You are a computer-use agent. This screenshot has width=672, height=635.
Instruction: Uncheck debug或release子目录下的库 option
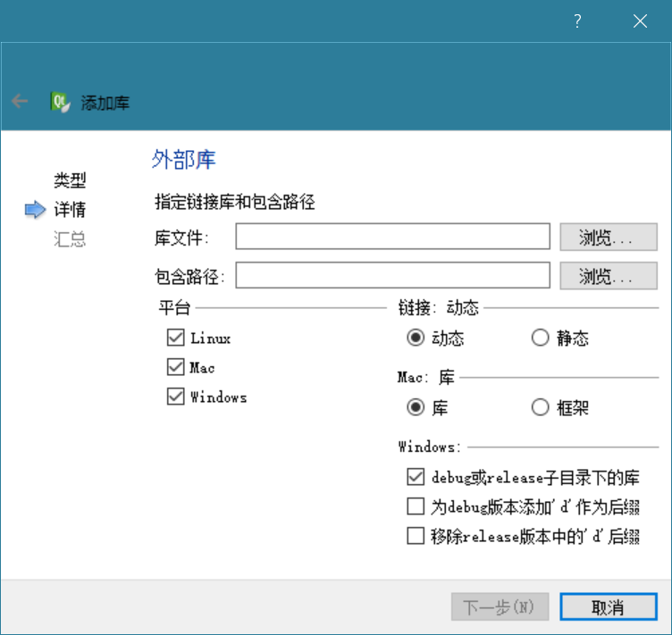point(415,478)
